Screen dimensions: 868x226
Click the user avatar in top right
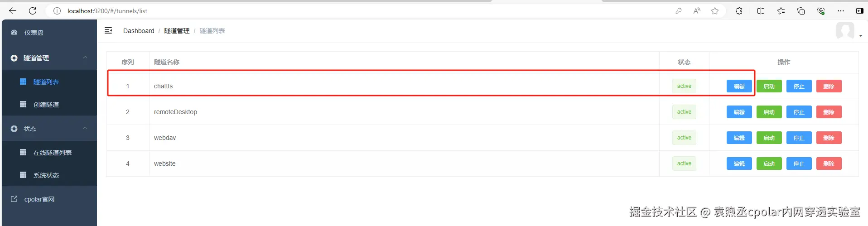click(x=845, y=31)
